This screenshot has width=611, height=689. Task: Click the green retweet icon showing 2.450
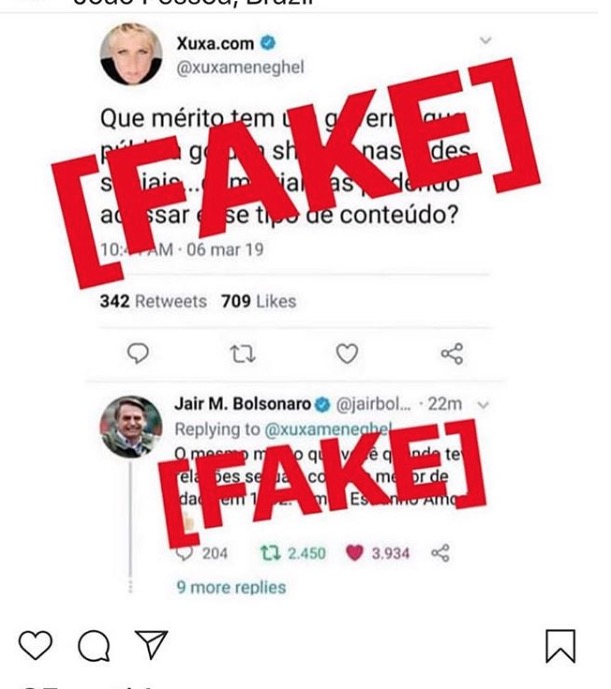[x=270, y=553]
